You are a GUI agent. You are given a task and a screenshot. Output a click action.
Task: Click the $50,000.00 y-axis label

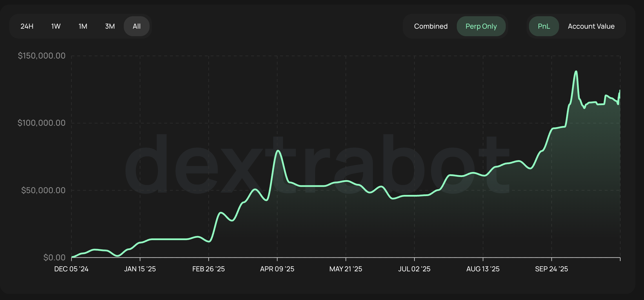[x=43, y=190]
